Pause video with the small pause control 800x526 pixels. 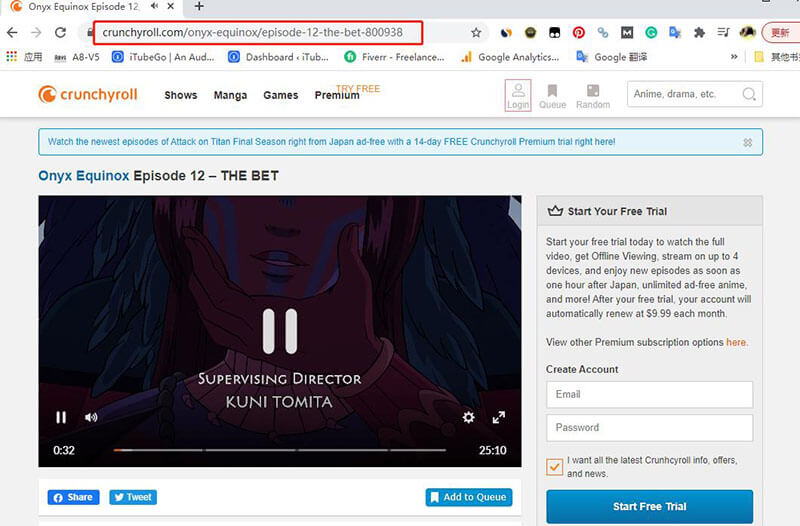(61, 417)
